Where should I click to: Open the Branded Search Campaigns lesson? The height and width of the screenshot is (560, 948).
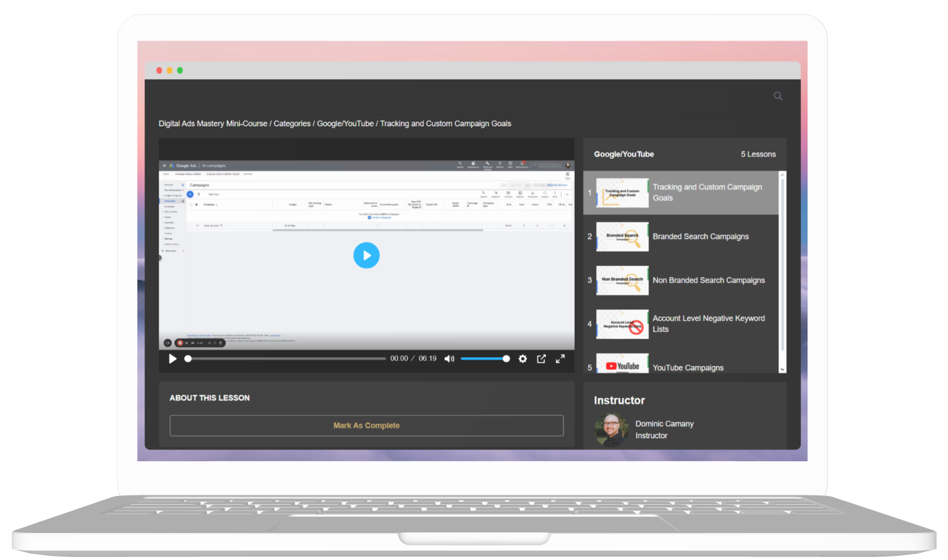[700, 237]
